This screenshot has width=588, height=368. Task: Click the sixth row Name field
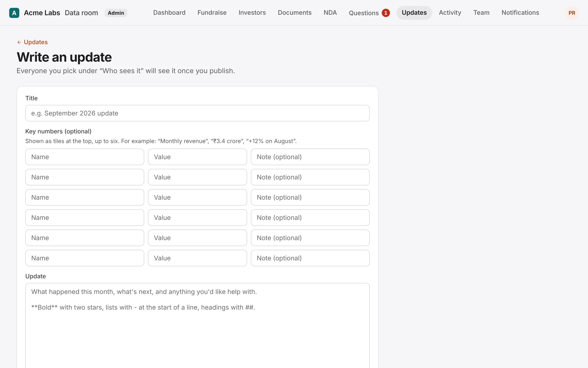85,258
